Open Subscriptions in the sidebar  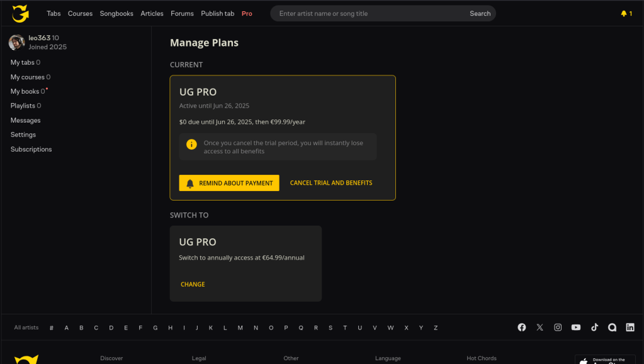31,150
